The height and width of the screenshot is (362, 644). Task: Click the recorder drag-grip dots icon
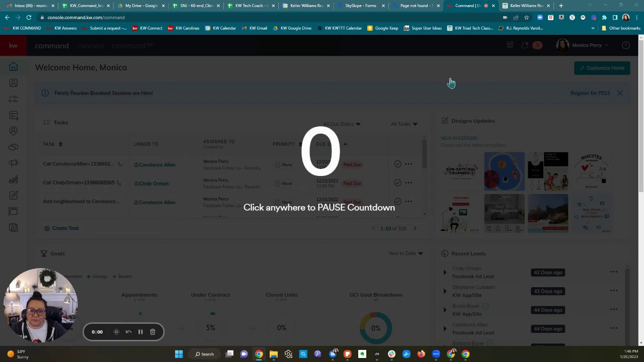click(116, 332)
